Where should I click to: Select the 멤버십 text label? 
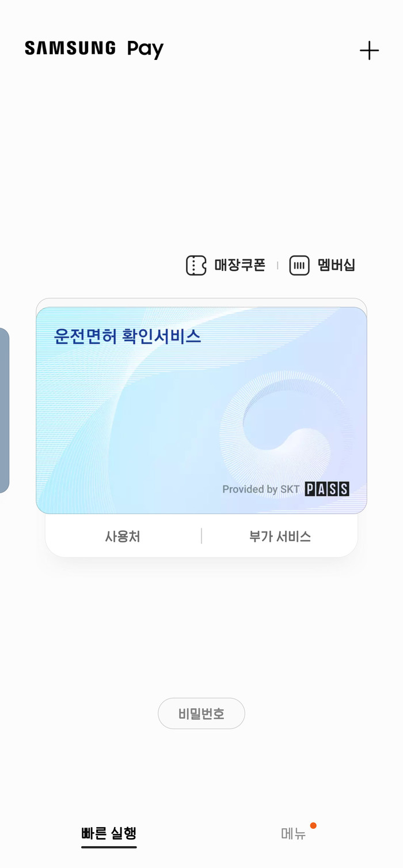point(336,266)
